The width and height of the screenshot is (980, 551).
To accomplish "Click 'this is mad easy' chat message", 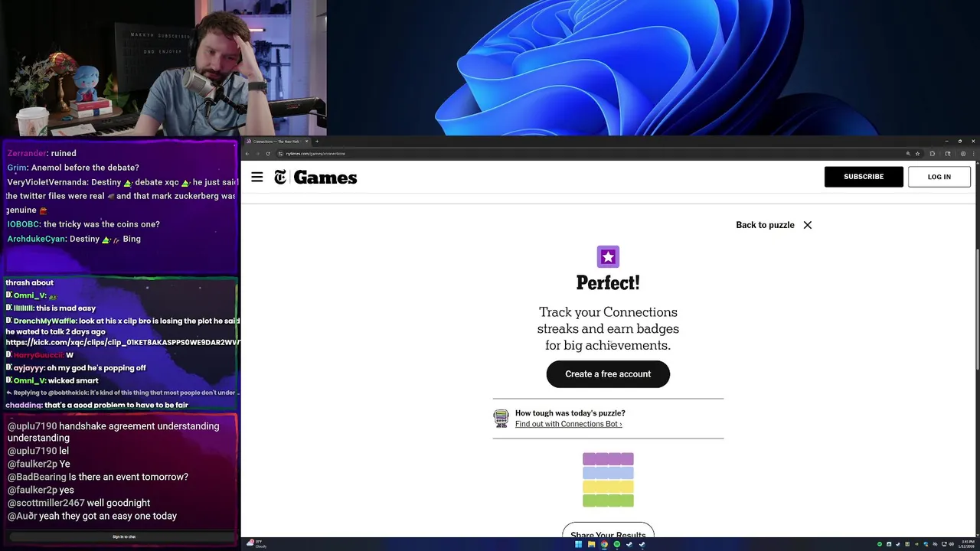I will (51, 308).
